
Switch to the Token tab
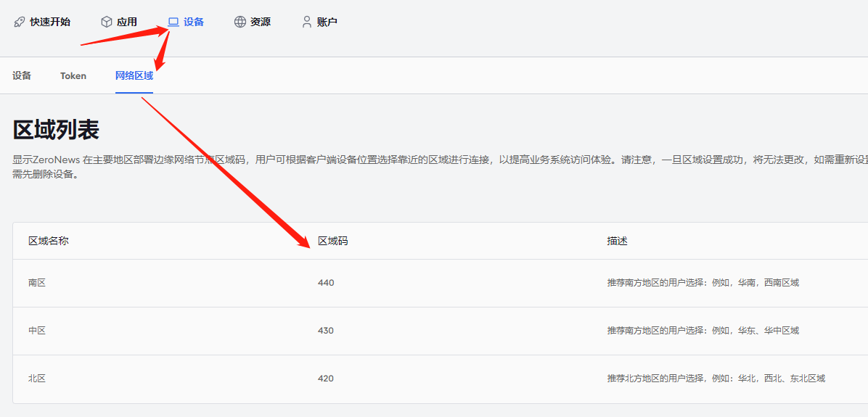click(73, 75)
